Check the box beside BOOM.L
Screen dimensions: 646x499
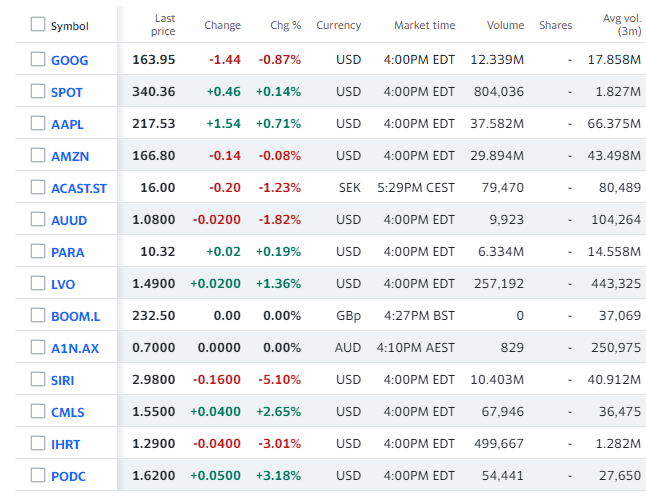point(38,316)
